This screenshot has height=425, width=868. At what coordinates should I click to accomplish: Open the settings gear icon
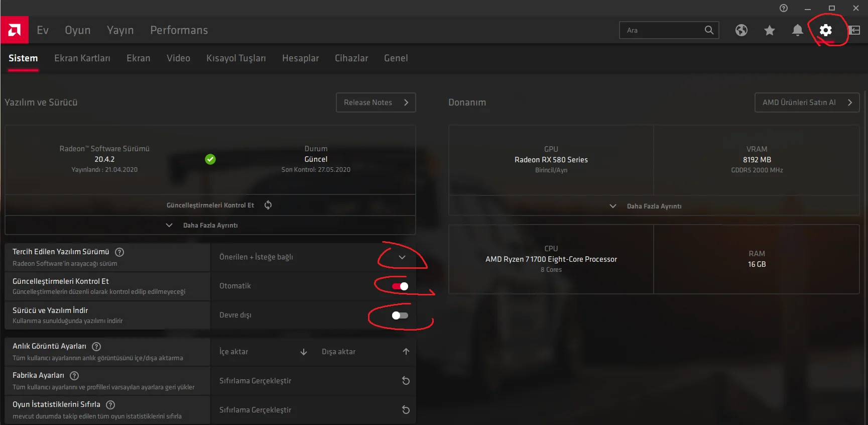(825, 30)
